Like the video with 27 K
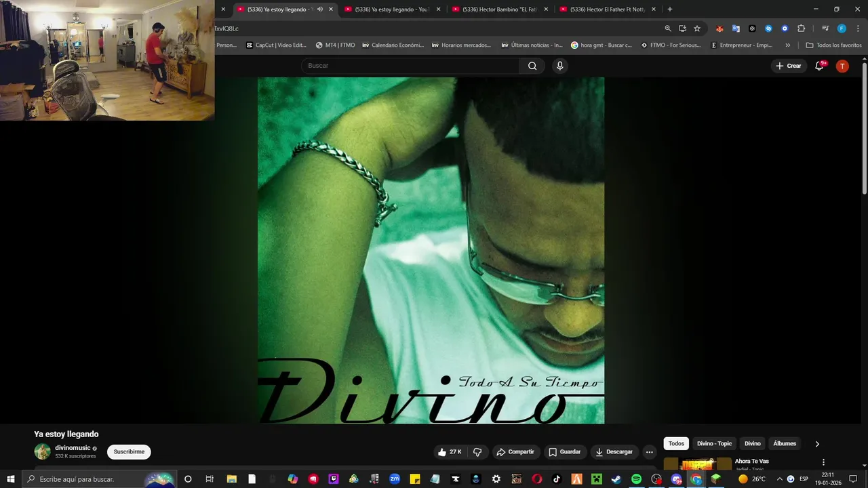The width and height of the screenshot is (868, 488). (x=450, y=452)
